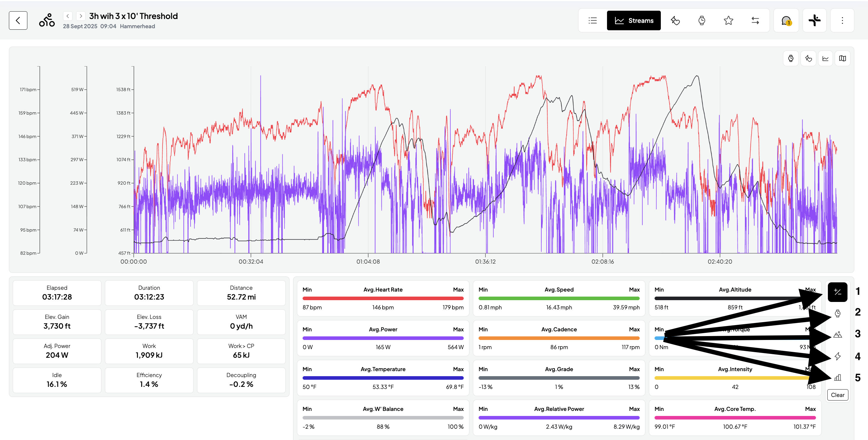Click the back arrow button
This screenshot has height=440, width=868.
point(18,20)
